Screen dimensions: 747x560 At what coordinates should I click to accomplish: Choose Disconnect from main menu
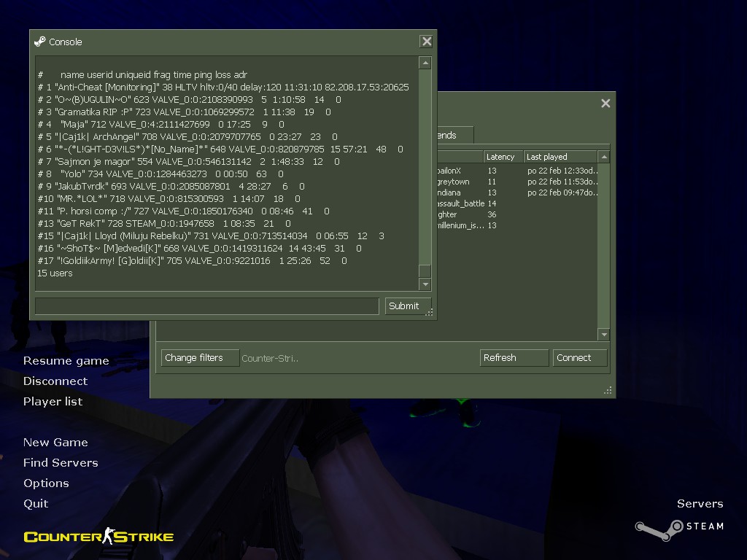[55, 381]
